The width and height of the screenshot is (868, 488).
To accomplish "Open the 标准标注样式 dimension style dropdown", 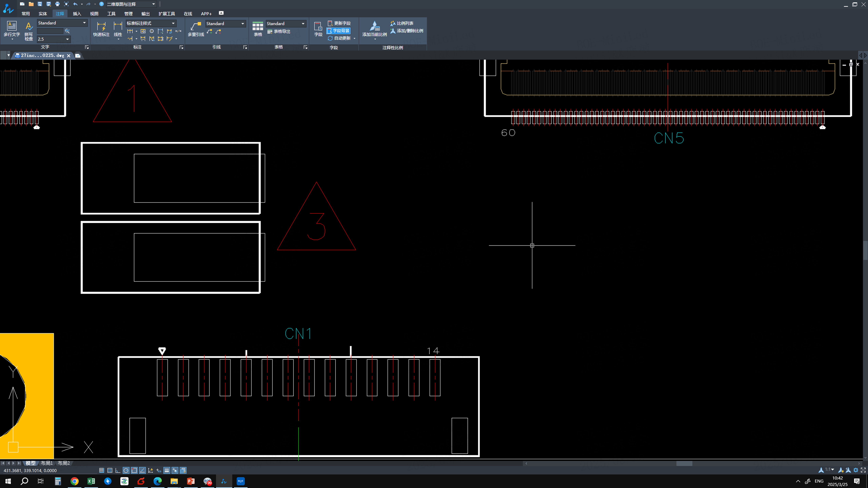I will 173,23.
